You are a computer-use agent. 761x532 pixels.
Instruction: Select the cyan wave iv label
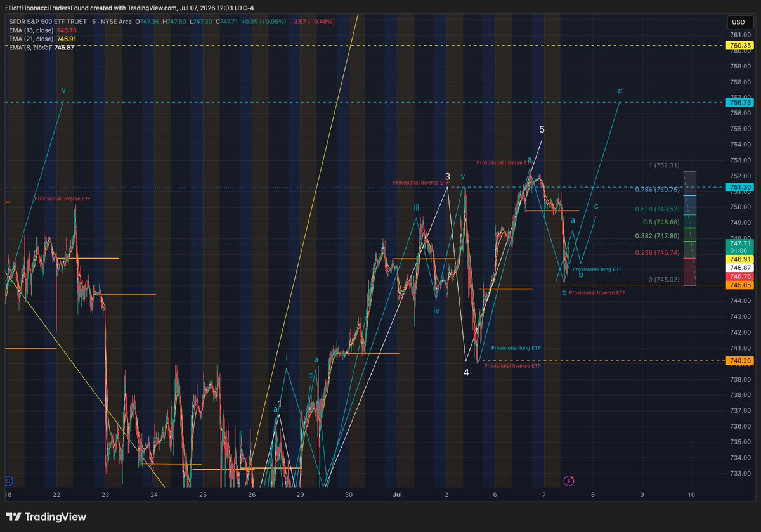[436, 311]
